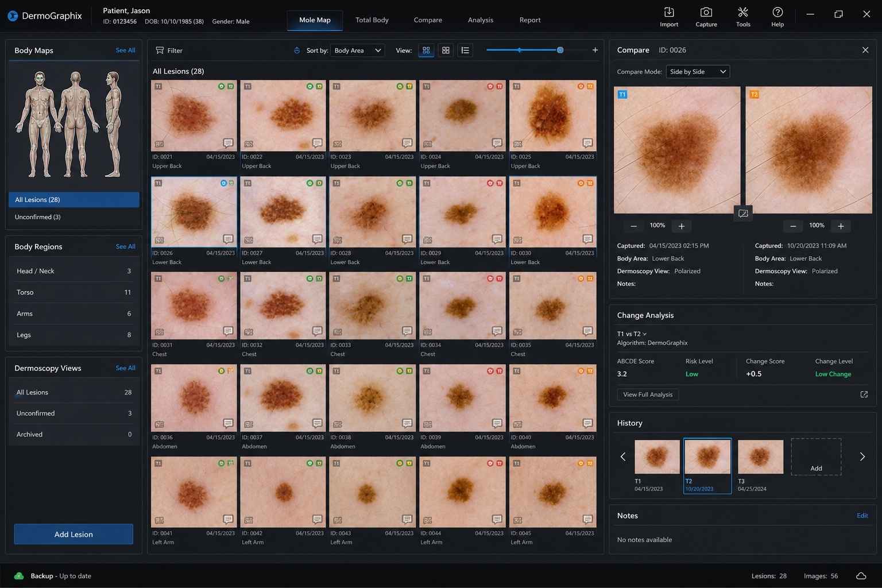Open comment icon on lesion 0021
The width and height of the screenshot is (882, 588).
click(x=228, y=143)
